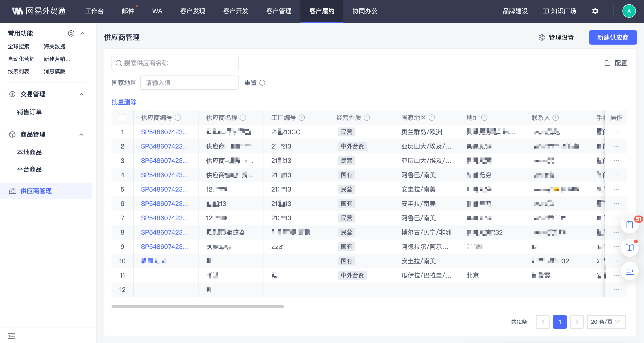Open row 9 more actions ellipsis
The height and width of the screenshot is (343, 644).
(616, 247)
